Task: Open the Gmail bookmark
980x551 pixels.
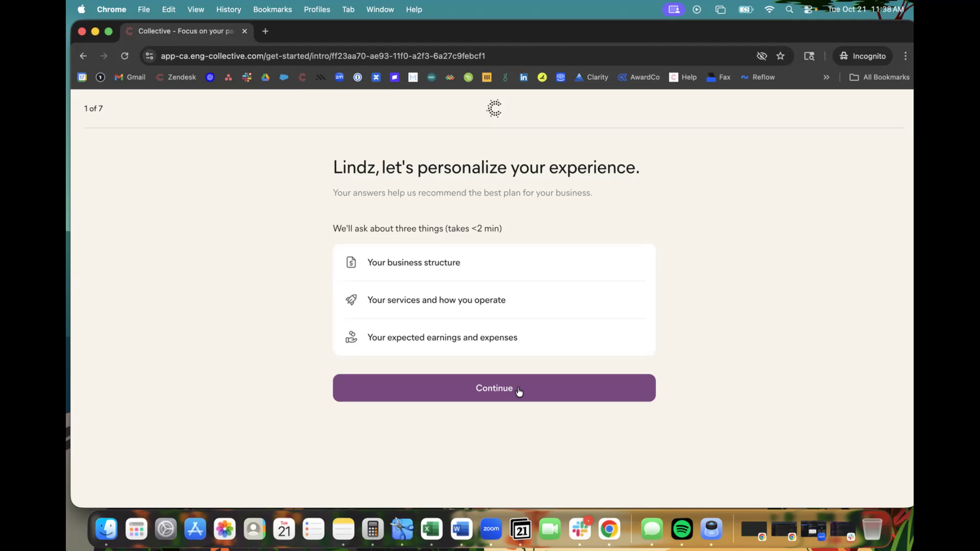Action: pos(130,77)
